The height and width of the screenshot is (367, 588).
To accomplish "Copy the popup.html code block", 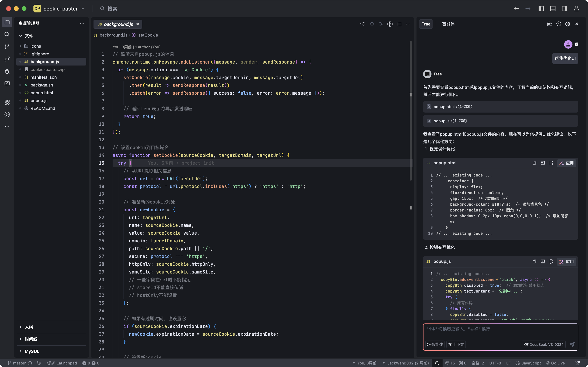I will coord(534,163).
